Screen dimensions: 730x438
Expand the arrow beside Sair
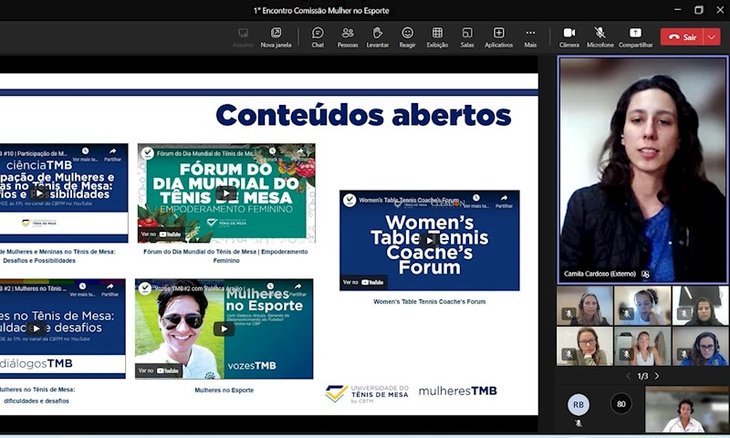[712, 37]
